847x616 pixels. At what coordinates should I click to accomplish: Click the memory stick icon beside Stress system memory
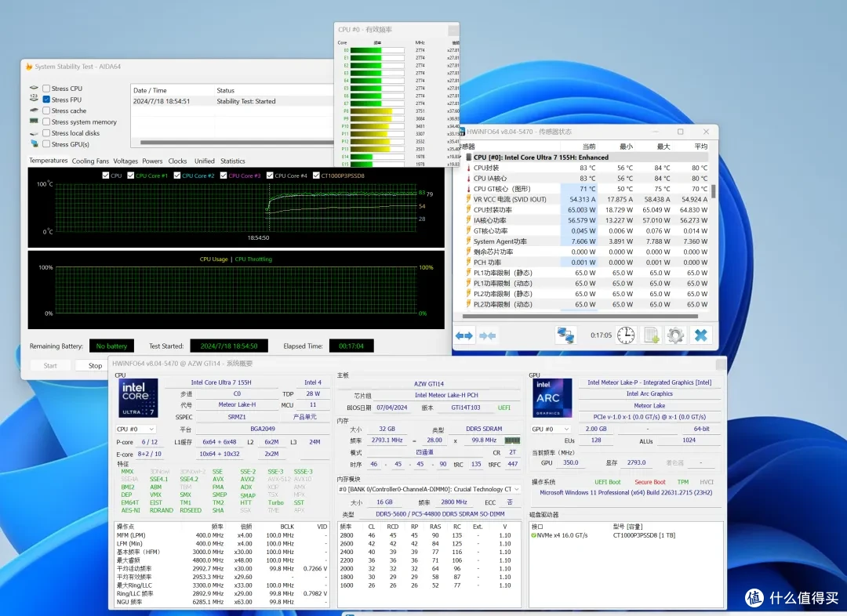(34, 121)
